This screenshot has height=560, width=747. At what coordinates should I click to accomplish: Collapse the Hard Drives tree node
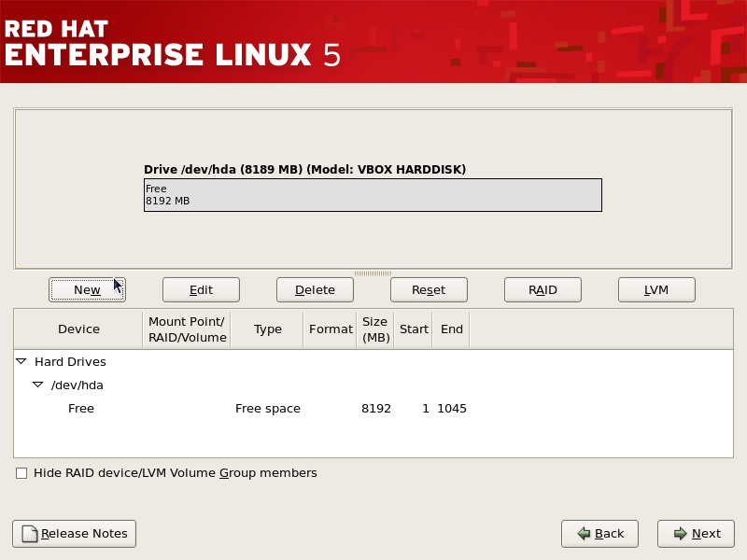click(21, 361)
